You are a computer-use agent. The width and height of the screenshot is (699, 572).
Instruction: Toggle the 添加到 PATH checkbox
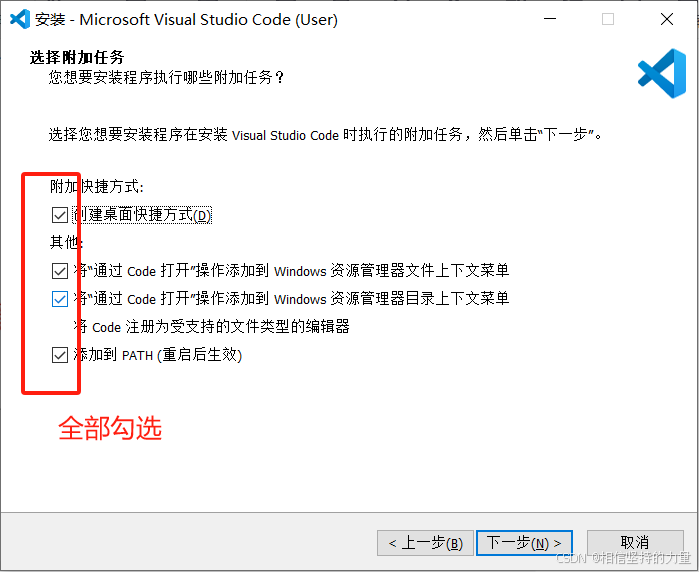(60, 355)
